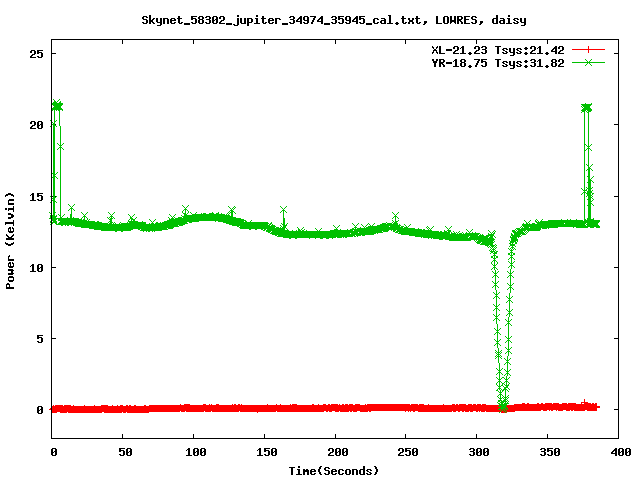Click the x-axis tick label 200

tap(338, 452)
